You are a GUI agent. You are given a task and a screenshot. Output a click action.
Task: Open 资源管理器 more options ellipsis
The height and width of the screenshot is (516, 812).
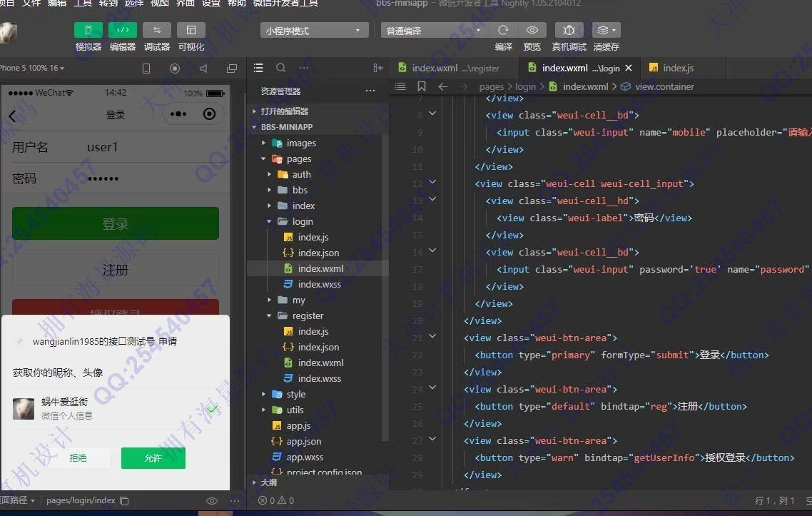point(370,91)
